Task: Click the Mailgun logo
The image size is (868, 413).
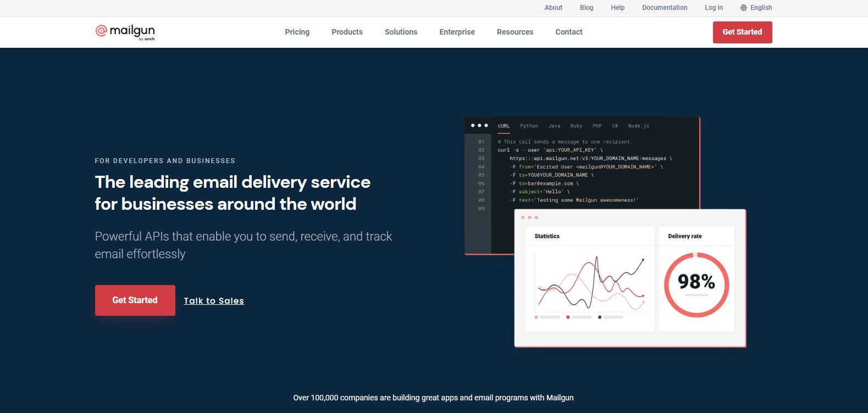Action: tap(125, 32)
